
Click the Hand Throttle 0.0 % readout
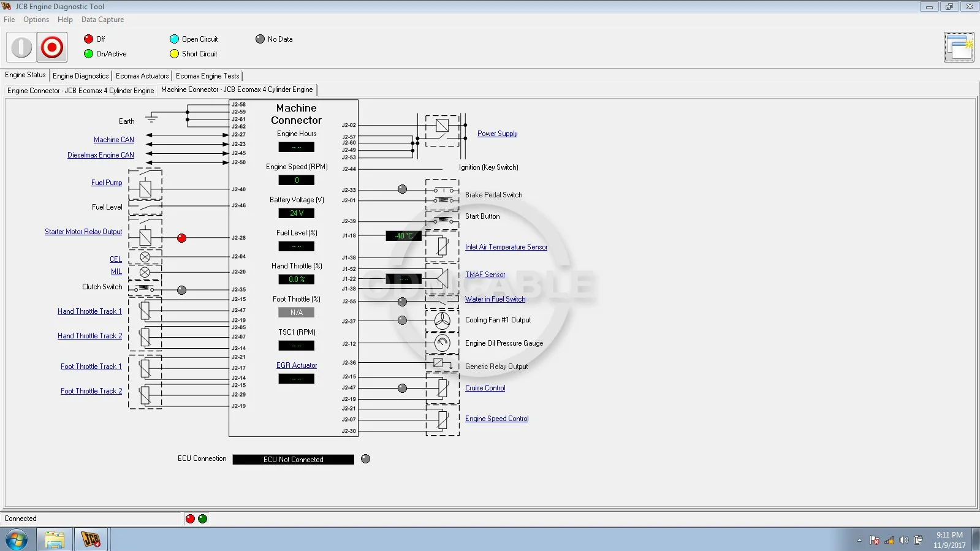(x=297, y=279)
